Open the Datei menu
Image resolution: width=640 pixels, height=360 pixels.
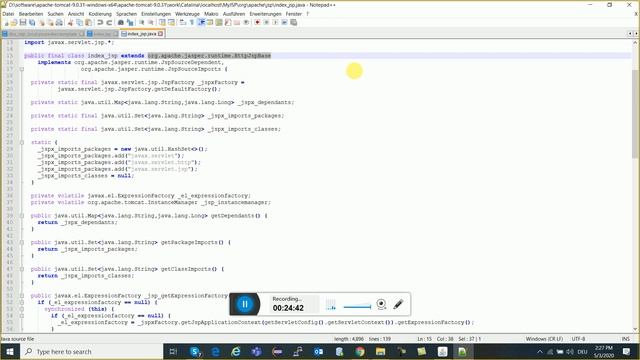8,13
